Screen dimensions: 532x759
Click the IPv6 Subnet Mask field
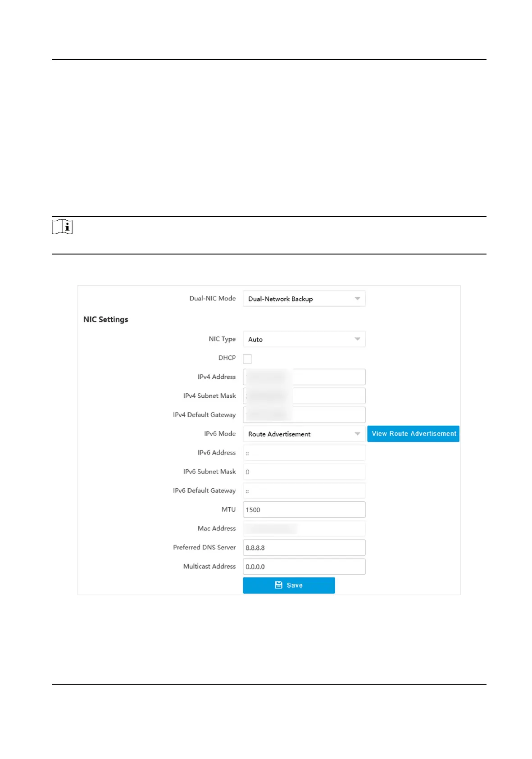click(304, 472)
